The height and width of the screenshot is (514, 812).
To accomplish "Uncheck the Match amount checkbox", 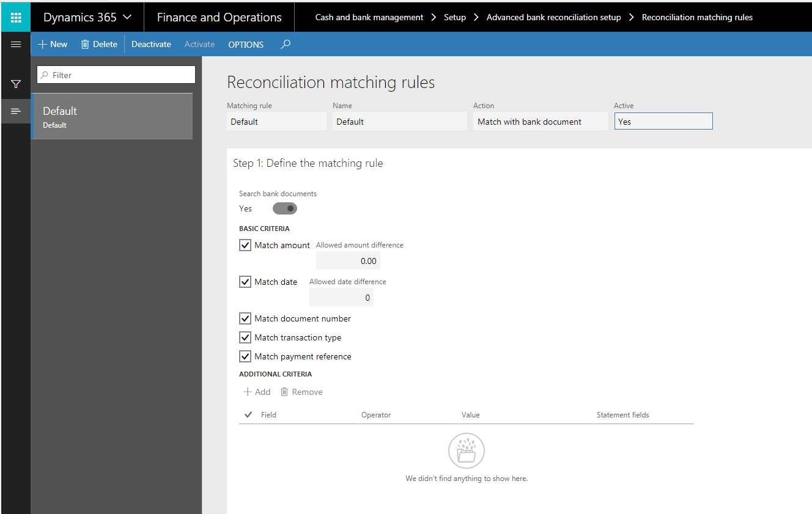I will [x=245, y=245].
